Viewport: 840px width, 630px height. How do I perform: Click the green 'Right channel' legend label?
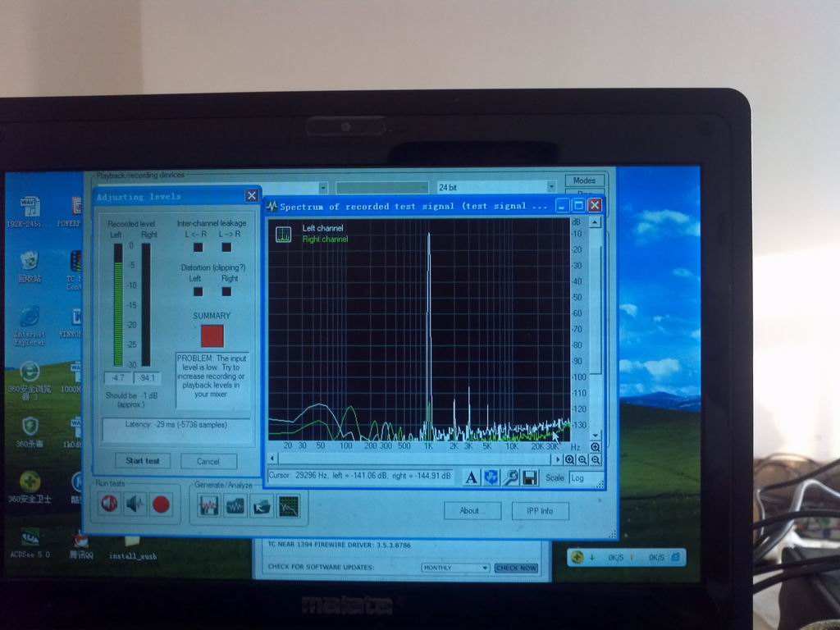325,239
